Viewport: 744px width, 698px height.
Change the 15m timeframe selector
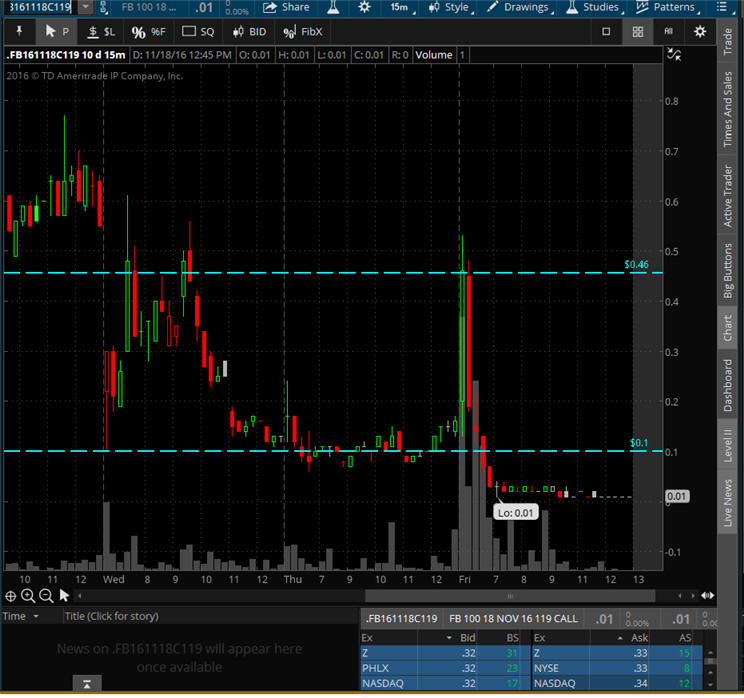tap(399, 7)
